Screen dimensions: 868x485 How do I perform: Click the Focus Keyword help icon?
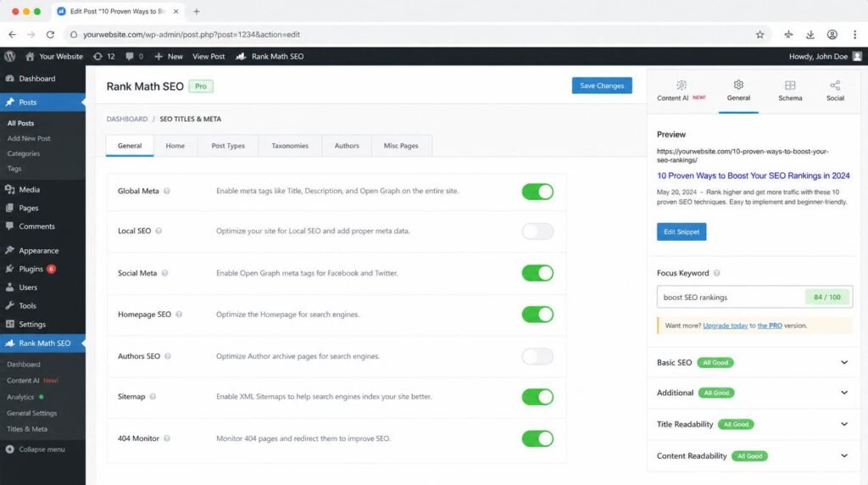point(716,273)
